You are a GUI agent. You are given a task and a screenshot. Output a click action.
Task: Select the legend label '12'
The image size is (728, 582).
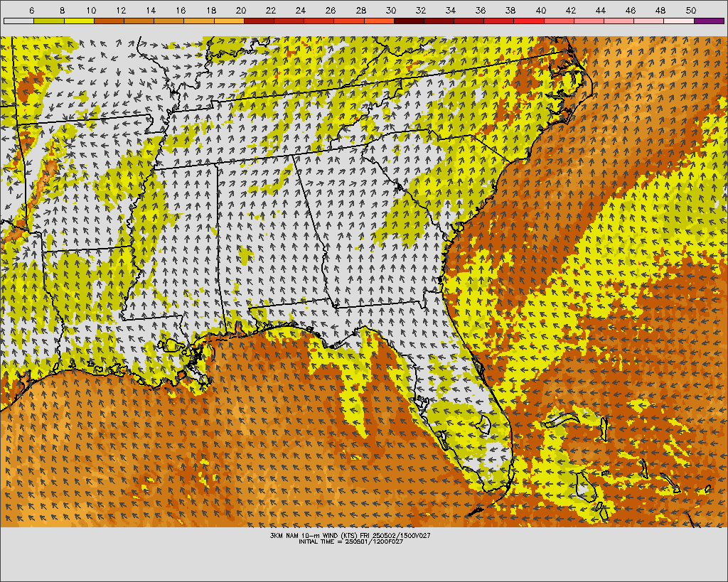tap(121, 10)
